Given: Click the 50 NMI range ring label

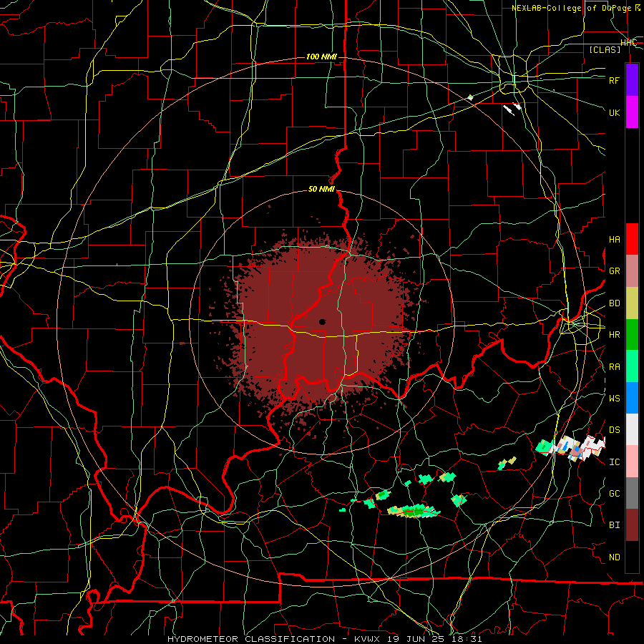Looking at the screenshot, I should 321,190.
